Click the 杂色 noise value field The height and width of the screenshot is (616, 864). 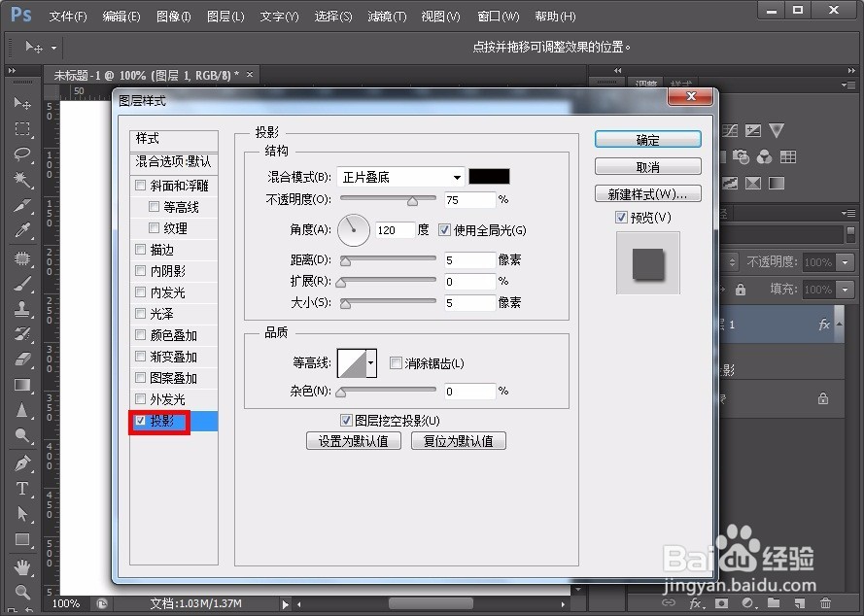click(x=470, y=392)
